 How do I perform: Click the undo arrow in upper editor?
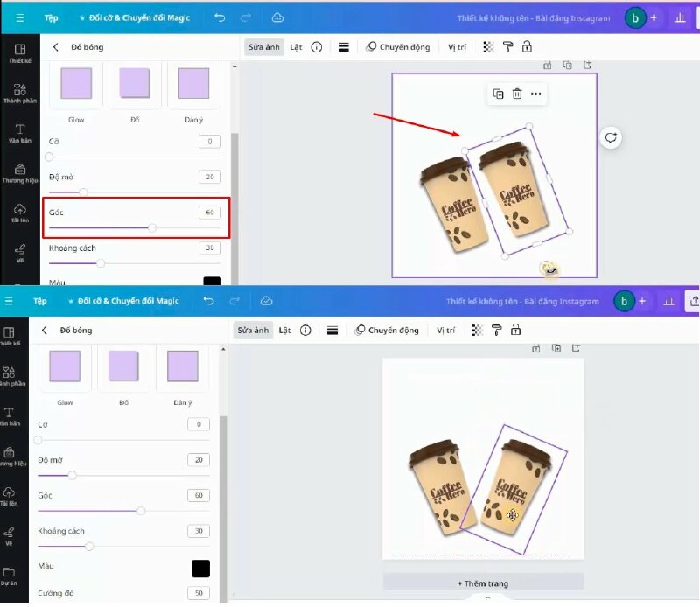coord(220,17)
